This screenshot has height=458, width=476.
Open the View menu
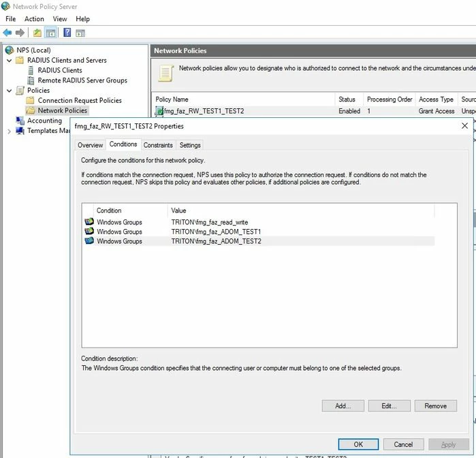coord(60,19)
